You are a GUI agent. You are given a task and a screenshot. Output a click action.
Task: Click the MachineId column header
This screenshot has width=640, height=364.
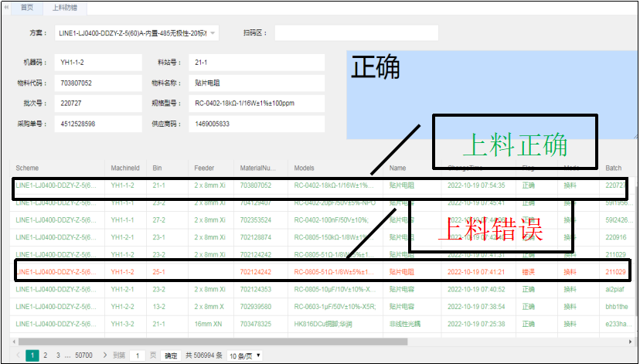[125, 168]
